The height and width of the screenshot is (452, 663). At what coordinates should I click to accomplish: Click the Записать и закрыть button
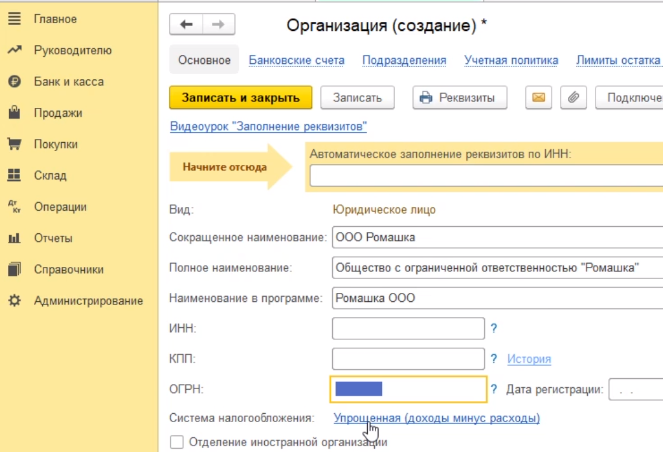point(241,97)
